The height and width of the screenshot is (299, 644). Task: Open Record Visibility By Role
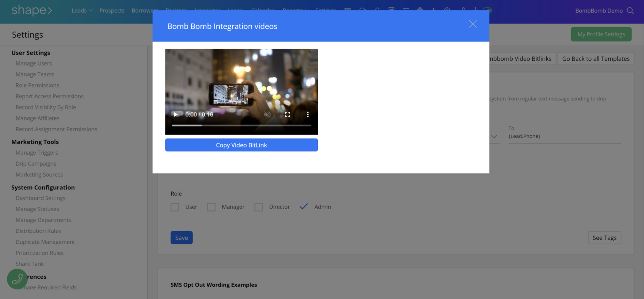click(46, 107)
